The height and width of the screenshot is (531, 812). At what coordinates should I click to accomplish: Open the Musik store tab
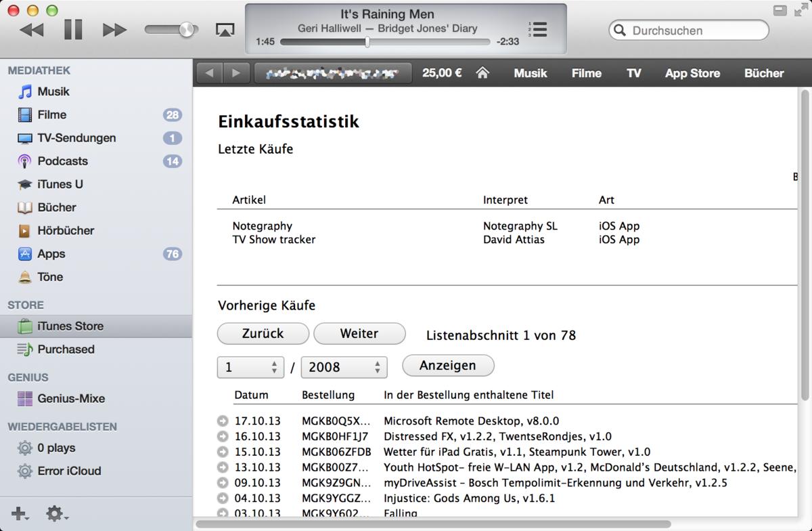coord(530,73)
